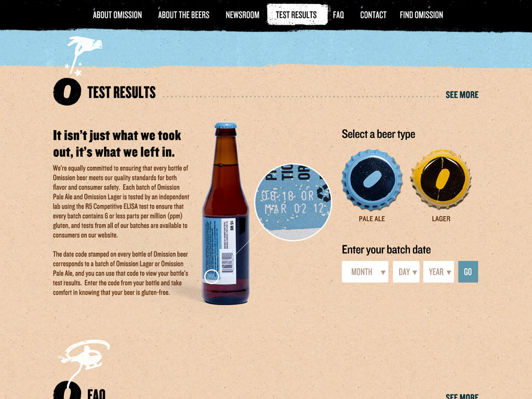
Task: Select the Test Results tab
Action: (x=297, y=15)
